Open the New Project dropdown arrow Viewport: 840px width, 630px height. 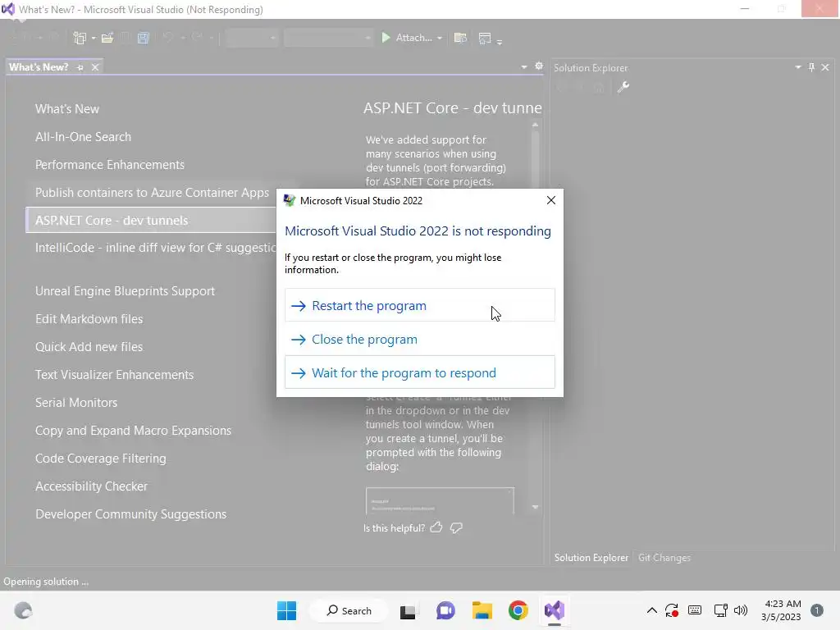coord(94,38)
